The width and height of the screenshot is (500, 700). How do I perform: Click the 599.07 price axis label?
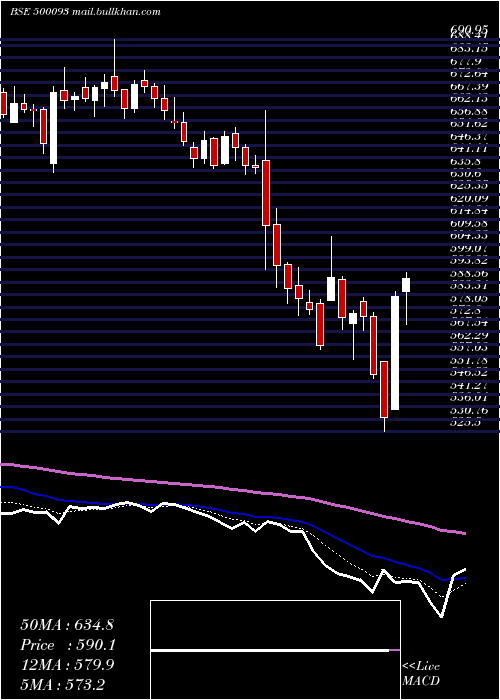coord(468,248)
